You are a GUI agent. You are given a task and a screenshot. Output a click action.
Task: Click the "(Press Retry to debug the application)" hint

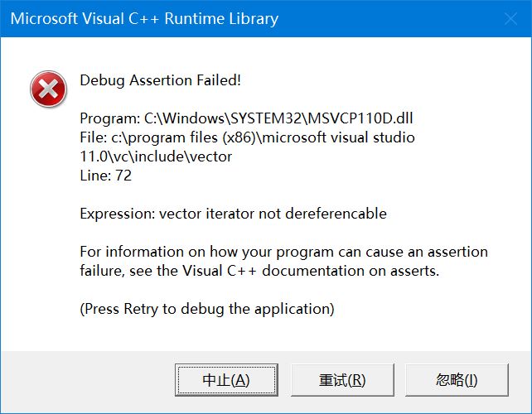207,309
